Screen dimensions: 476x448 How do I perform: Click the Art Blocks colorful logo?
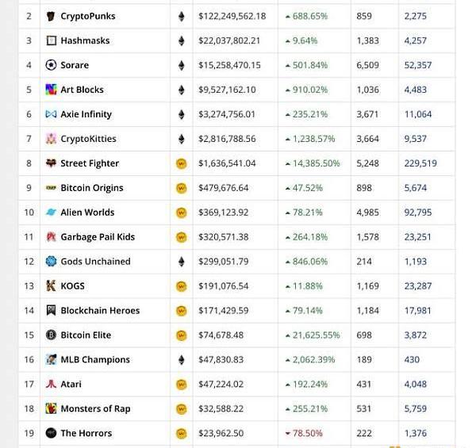coord(52,90)
